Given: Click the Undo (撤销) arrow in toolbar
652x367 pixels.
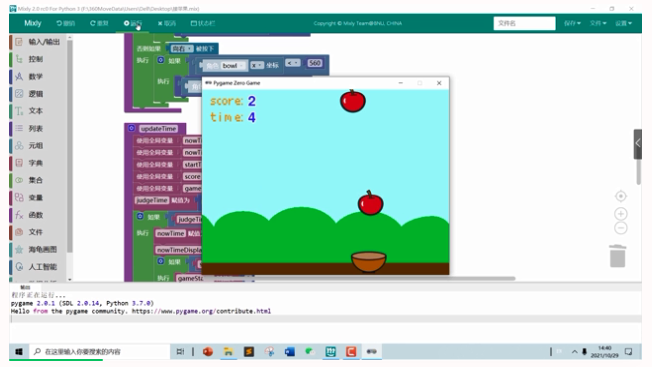Looking at the screenshot, I should click(59, 23).
